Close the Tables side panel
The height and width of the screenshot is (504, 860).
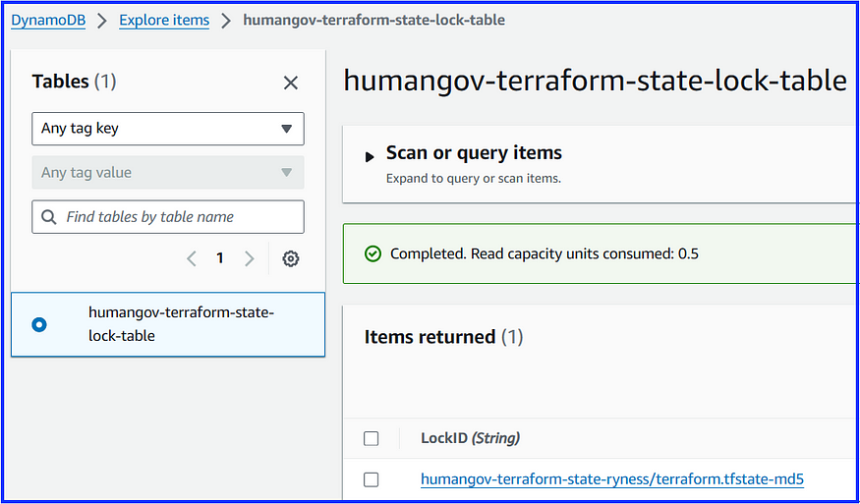[x=291, y=83]
